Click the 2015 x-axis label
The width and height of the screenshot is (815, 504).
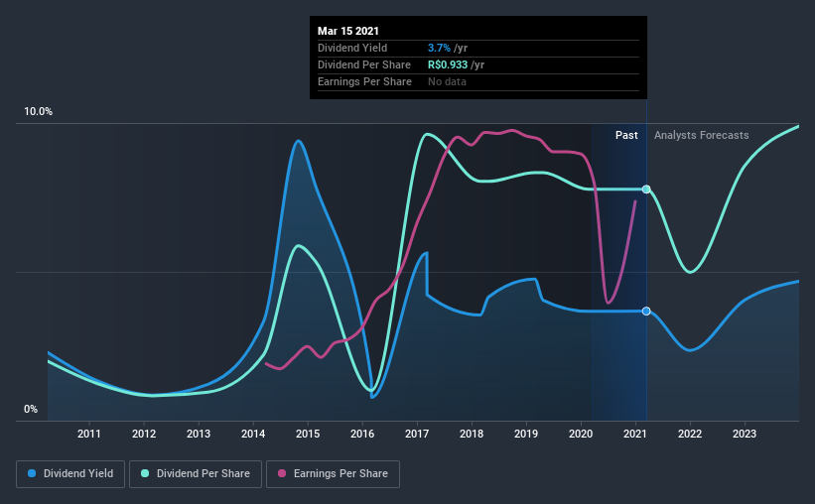[x=308, y=434]
